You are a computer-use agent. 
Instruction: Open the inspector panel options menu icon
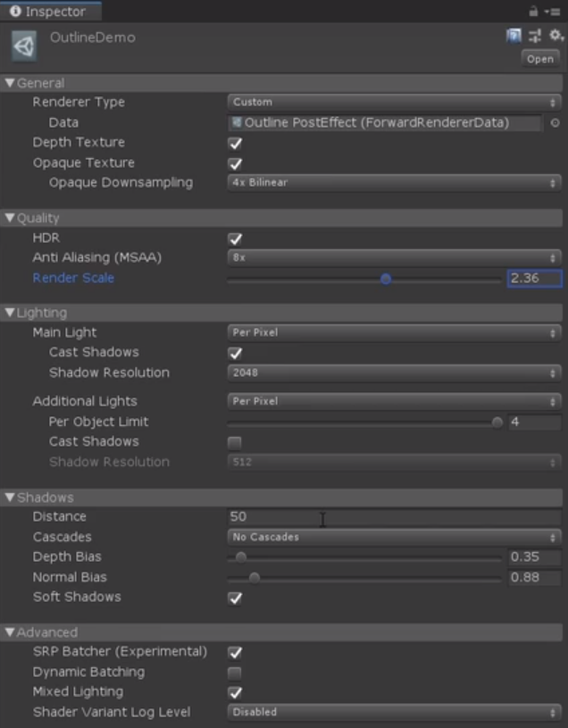(x=552, y=12)
